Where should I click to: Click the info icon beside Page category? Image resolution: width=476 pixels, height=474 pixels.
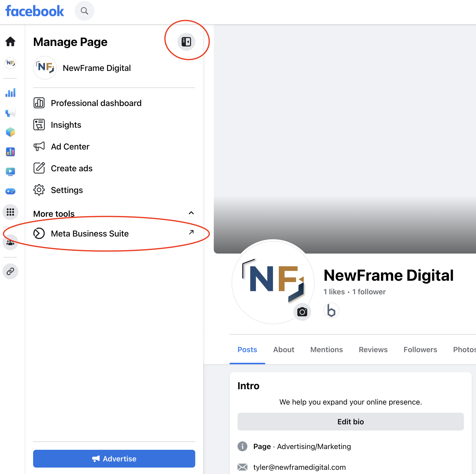(x=242, y=446)
